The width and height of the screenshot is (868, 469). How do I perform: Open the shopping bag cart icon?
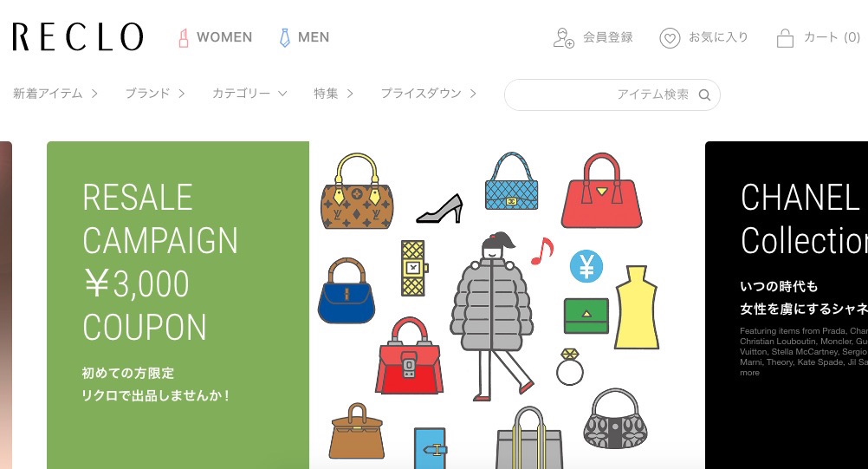pos(785,38)
